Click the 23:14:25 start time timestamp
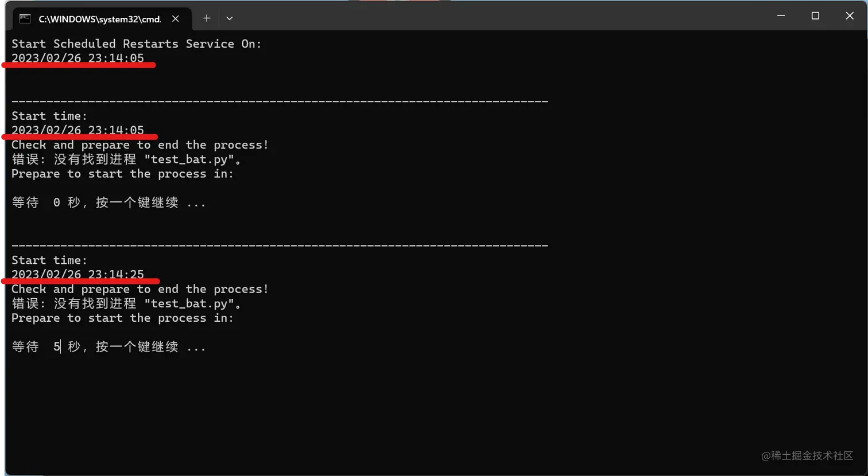The image size is (868, 476). (77, 274)
